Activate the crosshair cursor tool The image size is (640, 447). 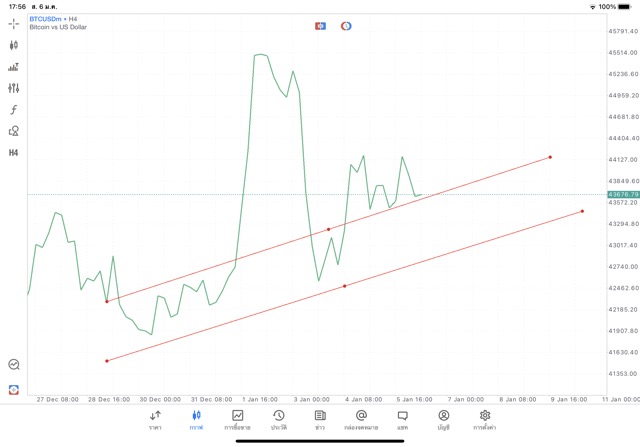(14, 23)
